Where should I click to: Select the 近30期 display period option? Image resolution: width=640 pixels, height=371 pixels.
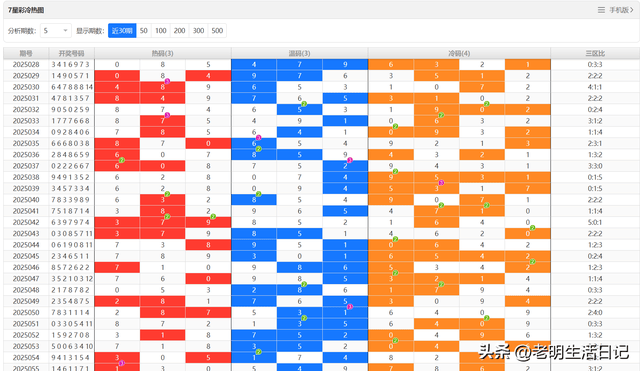pyautogui.click(x=122, y=31)
